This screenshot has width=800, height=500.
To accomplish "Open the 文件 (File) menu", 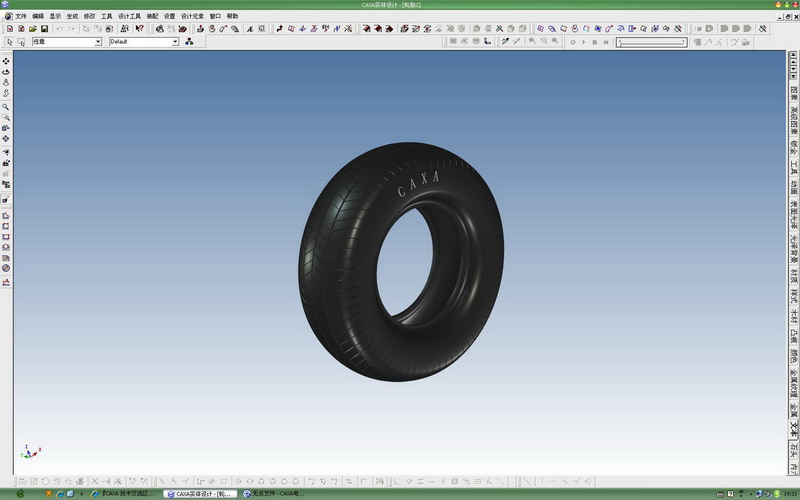I will pos(21,16).
